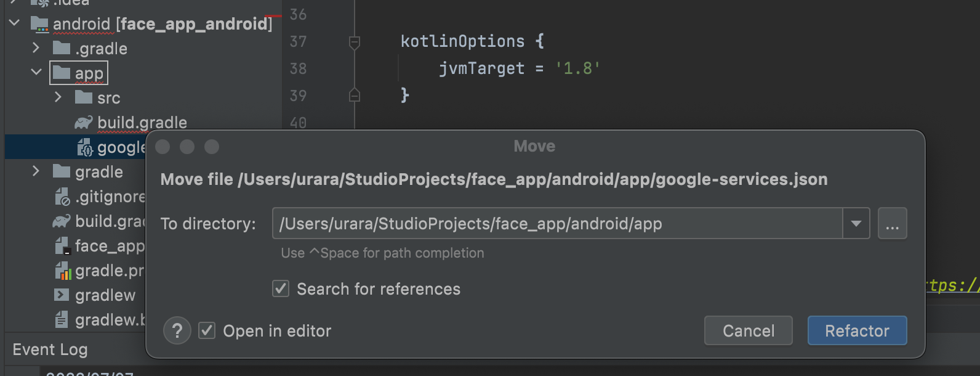Click the help question mark button
The width and height of the screenshot is (980, 376).
click(x=177, y=331)
